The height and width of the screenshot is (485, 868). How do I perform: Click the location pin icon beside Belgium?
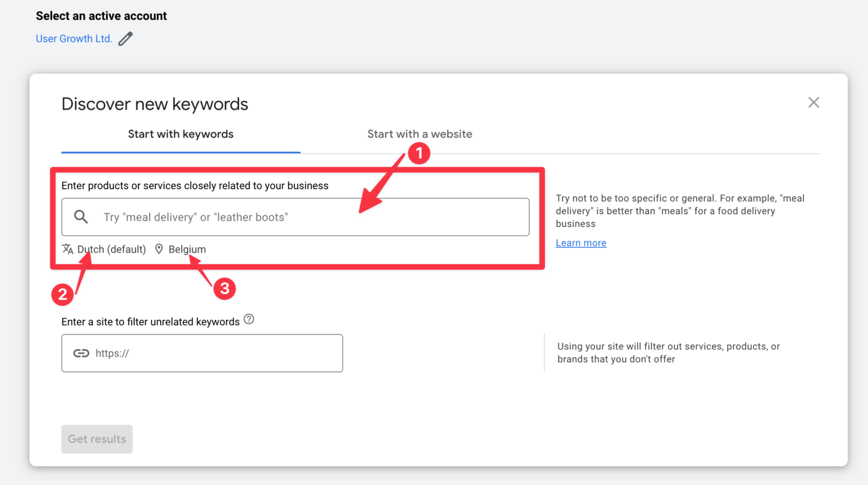(159, 249)
